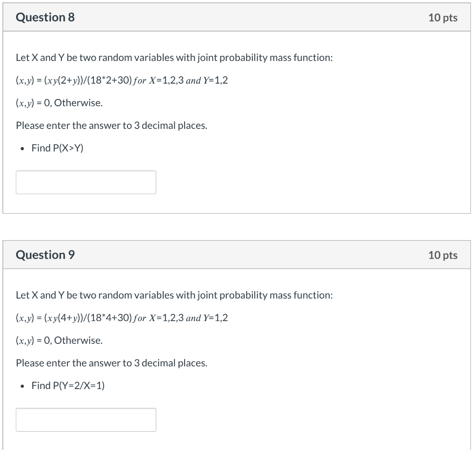The height and width of the screenshot is (450, 476).
Task: Select the Question 9 header
Action: [x=45, y=255]
